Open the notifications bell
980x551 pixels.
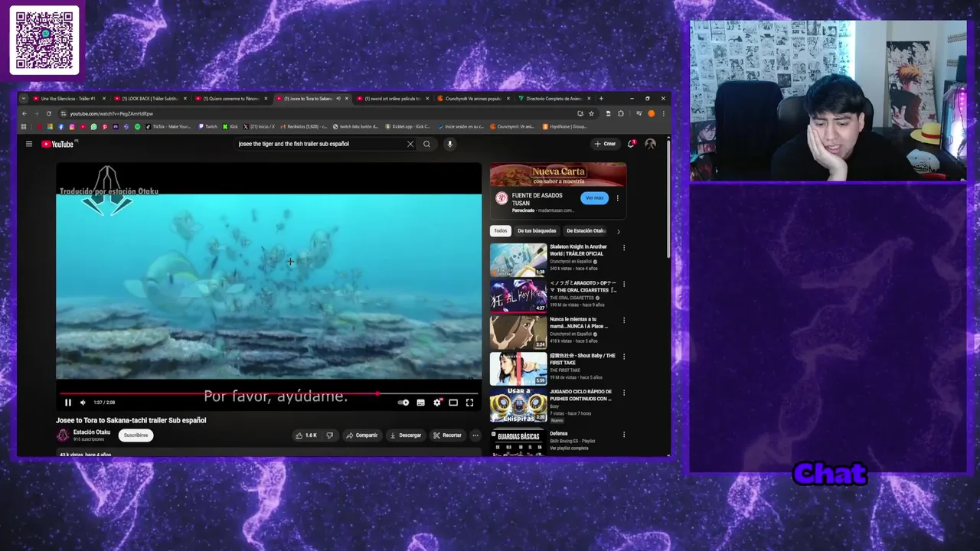(x=631, y=144)
